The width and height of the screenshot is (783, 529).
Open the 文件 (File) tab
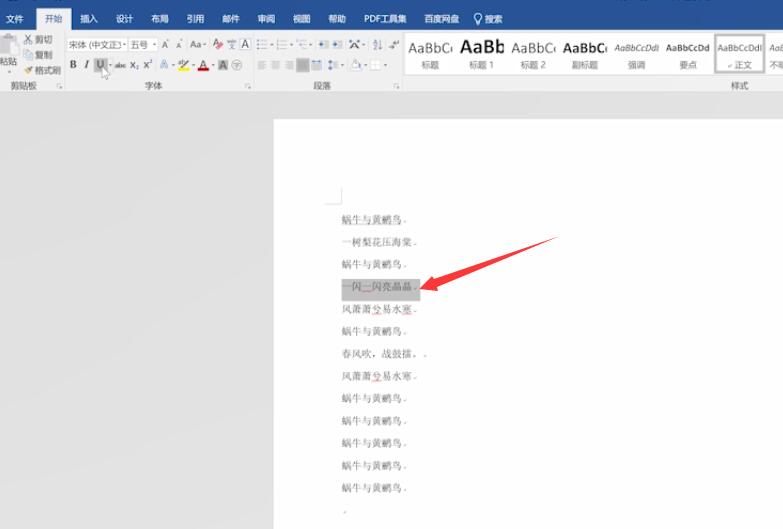(x=14, y=19)
